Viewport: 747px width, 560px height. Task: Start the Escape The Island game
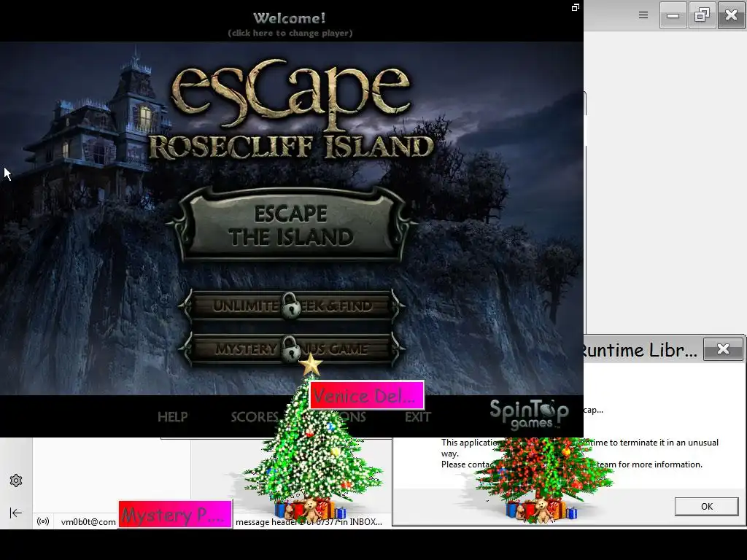tap(291, 225)
